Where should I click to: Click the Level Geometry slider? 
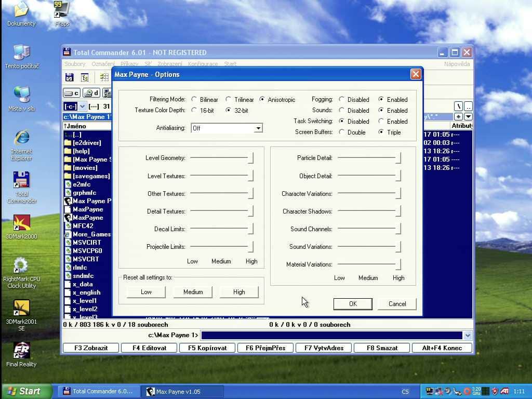pyautogui.click(x=221, y=158)
